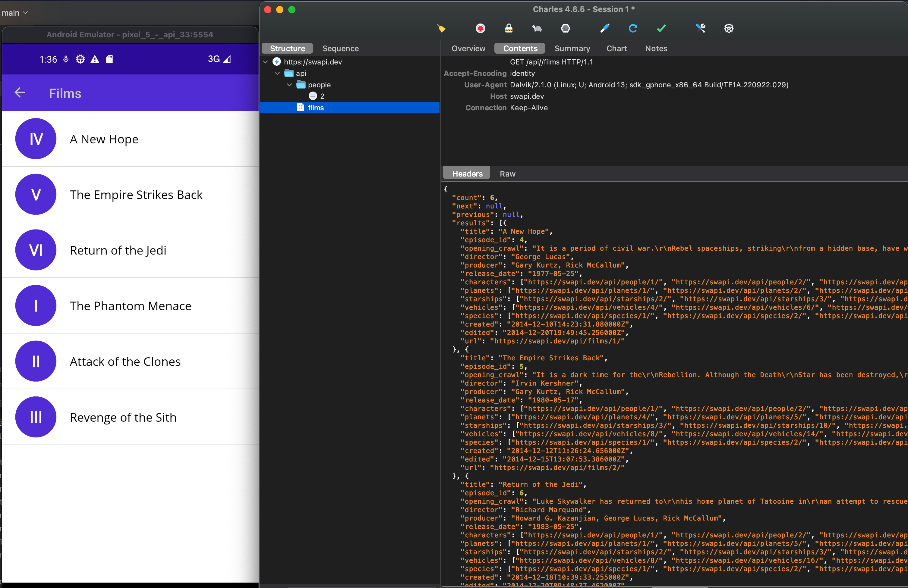Collapse the api folder
The height and width of the screenshot is (588, 908).
click(277, 73)
